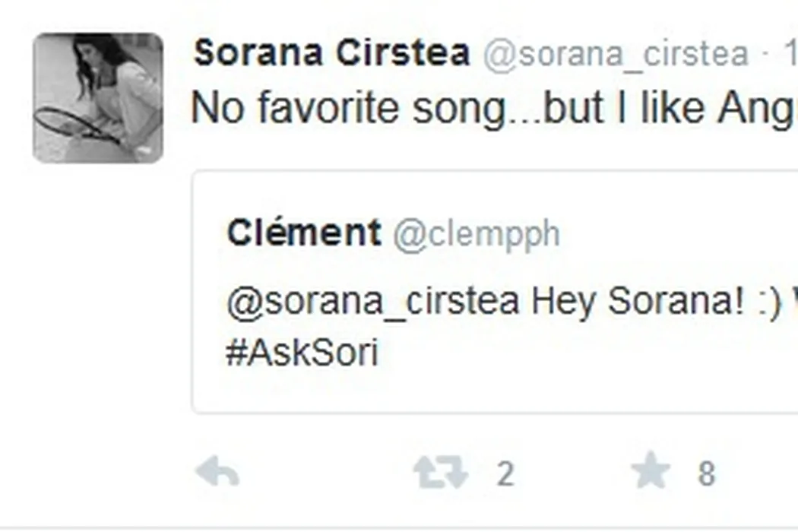The height and width of the screenshot is (532, 798).
Task: Click the Sorana Cirstea display name
Action: tap(331, 54)
